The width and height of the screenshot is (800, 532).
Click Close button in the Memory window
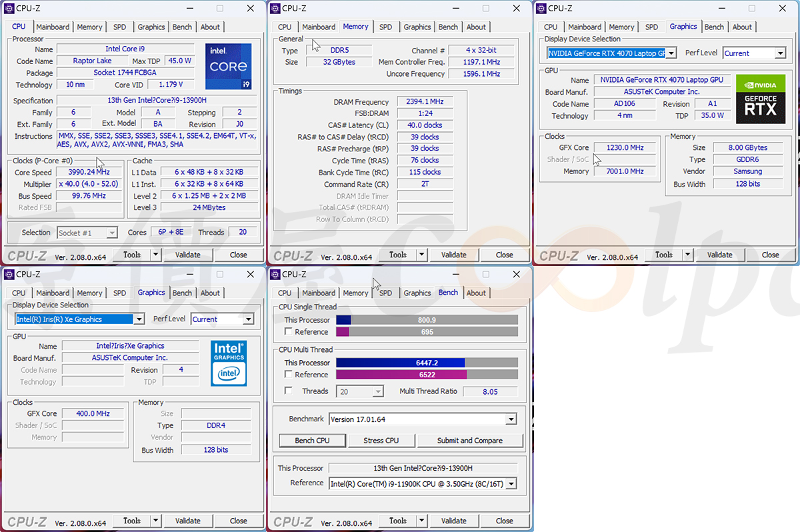(505, 255)
